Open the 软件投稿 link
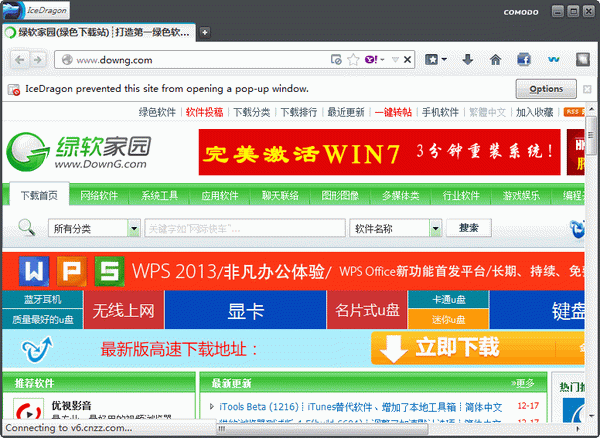Viewport: 600px width, 438px height. (204, 112)
